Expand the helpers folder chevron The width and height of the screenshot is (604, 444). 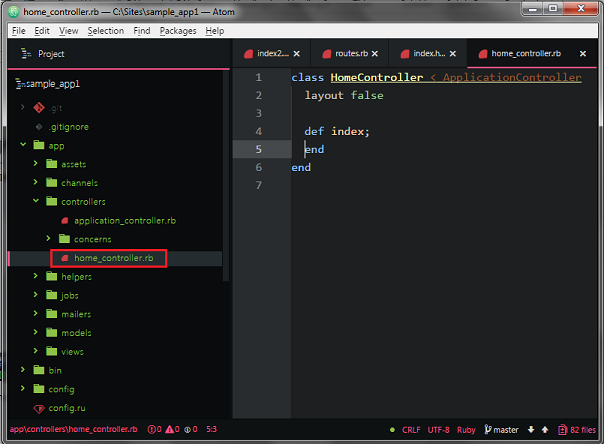tap(35, 276)
